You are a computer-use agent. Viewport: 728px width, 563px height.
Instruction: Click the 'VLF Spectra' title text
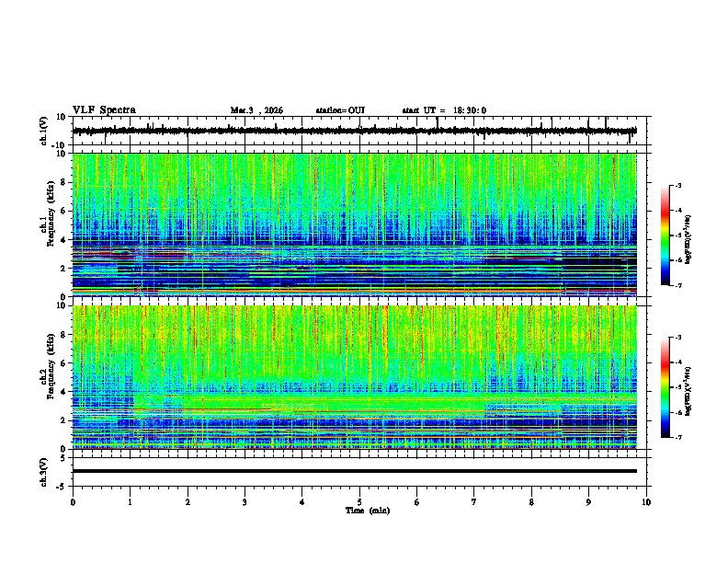[104, 110]
